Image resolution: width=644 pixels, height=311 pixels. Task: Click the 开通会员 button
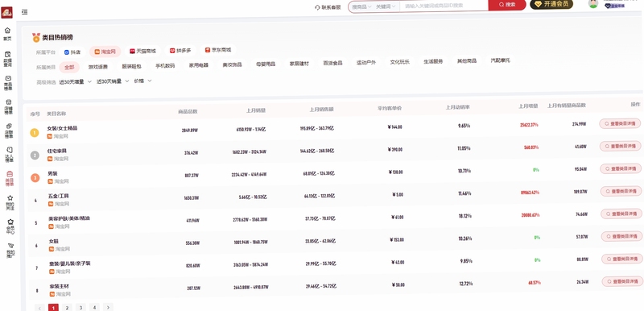551,4
